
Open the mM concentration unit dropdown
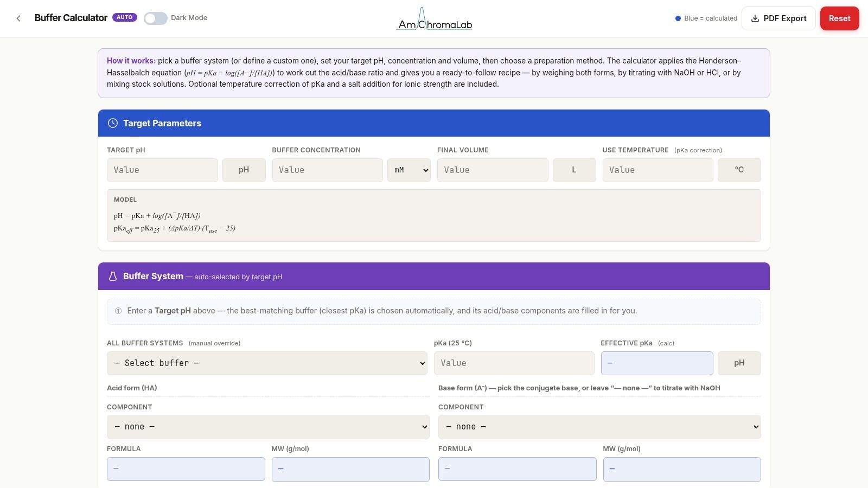409,170
